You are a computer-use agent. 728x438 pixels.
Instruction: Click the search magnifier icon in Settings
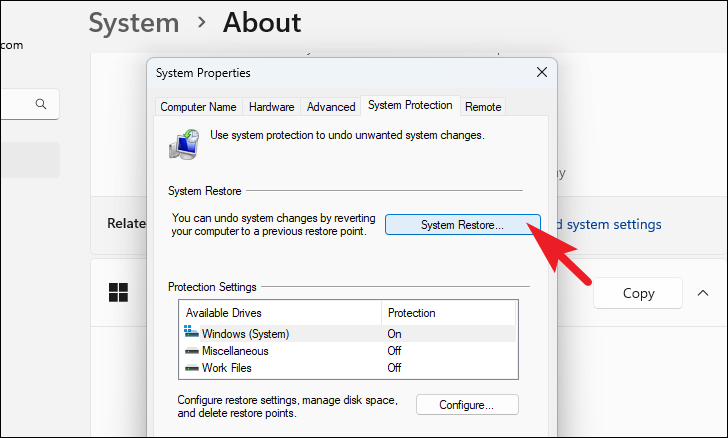(x=41, y=104)
